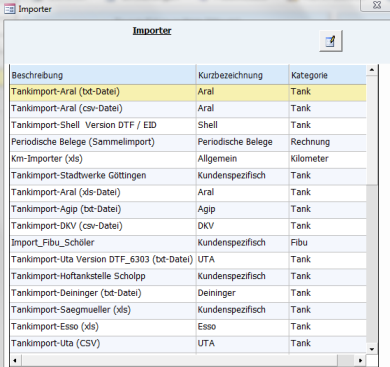The width and height of the screenshot is (390, 367).
Task: Sort by the Kurzbezeichnung column header
Action: [x=242, y=75]
